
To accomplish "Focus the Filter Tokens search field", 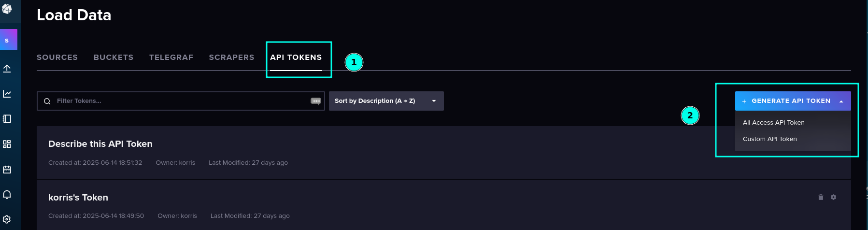I will pyautogui.click(x=181, y=101).
